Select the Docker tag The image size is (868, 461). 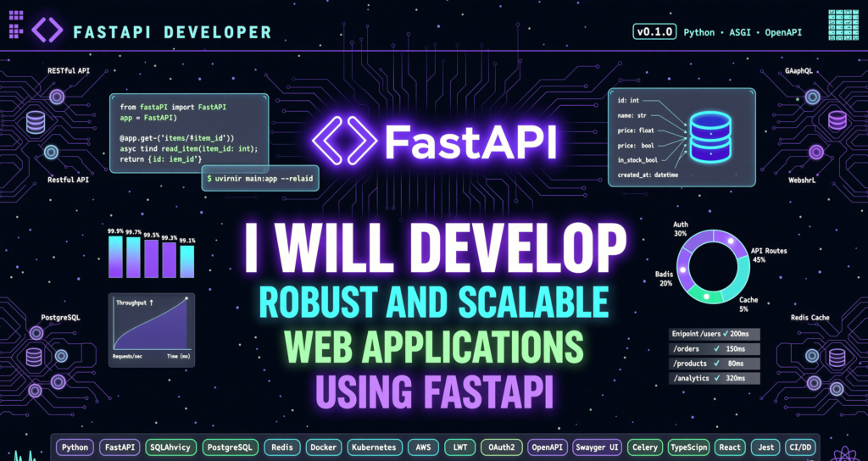[x=324, y=447]
